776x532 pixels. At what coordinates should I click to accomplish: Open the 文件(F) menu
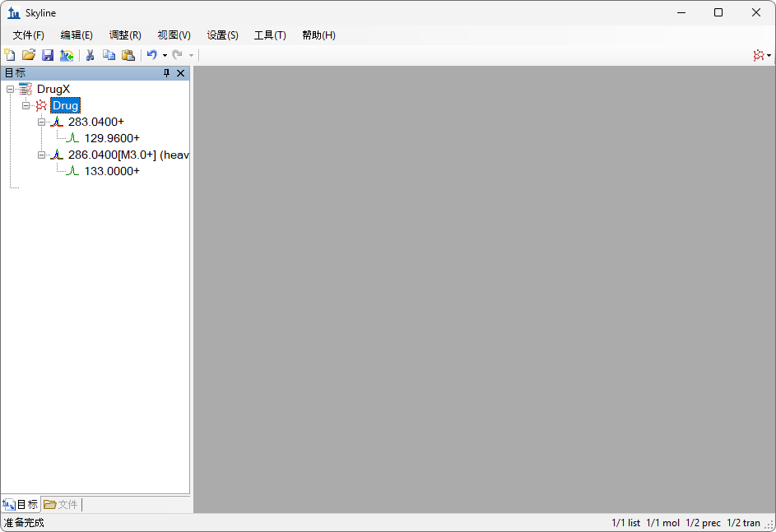point(28,35)
